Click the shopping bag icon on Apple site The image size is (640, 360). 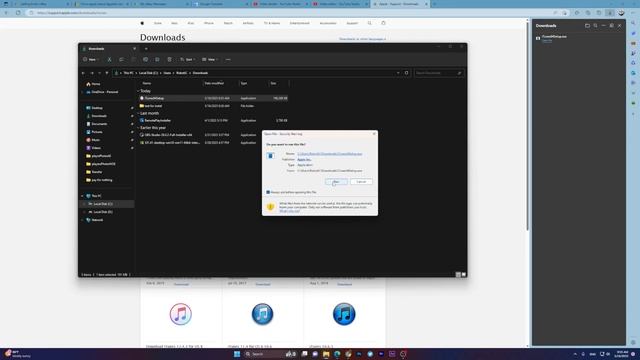(x=383, y=23)
